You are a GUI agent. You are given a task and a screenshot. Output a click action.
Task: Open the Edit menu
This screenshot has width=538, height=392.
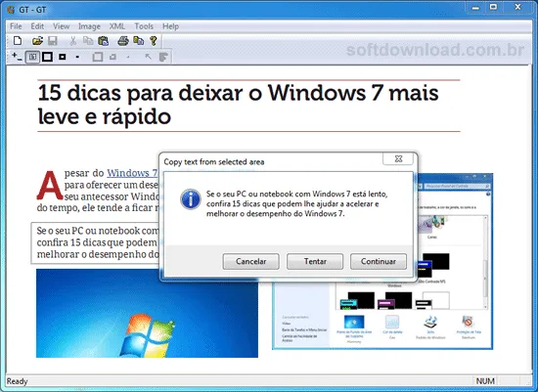[x=37, y=26]
